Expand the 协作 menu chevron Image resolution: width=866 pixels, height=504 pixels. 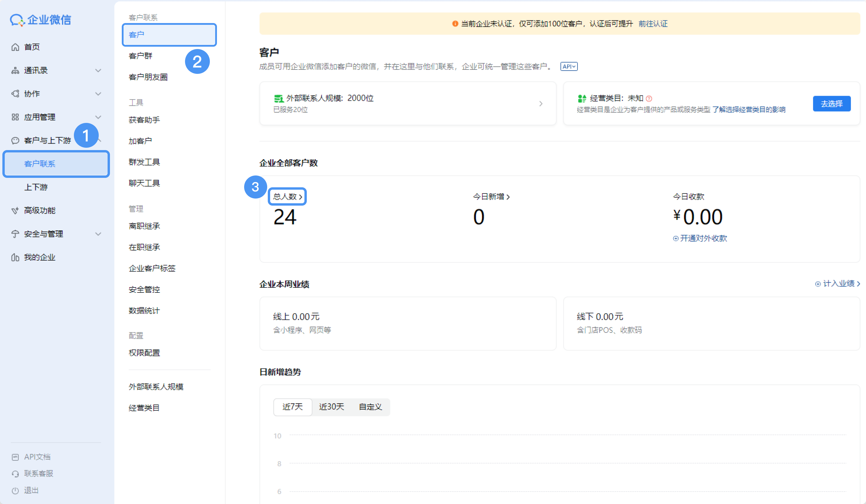tap(98, 94)
